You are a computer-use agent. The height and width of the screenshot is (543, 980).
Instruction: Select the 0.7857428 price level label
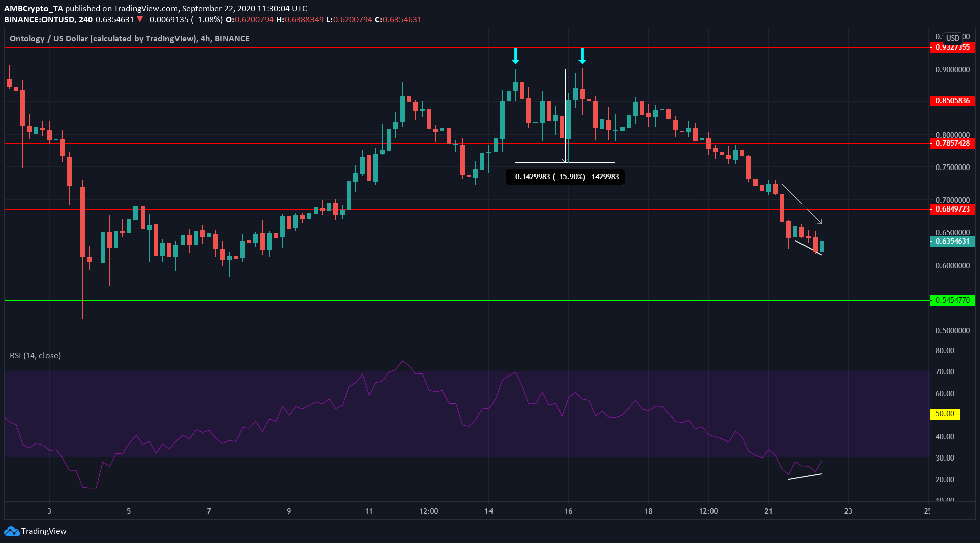point(953,143)
